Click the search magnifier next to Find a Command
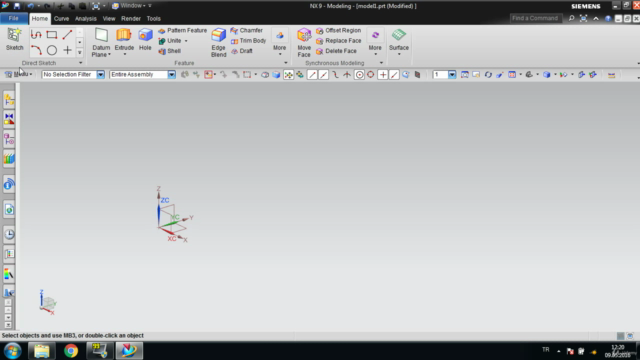 (571, 18)
